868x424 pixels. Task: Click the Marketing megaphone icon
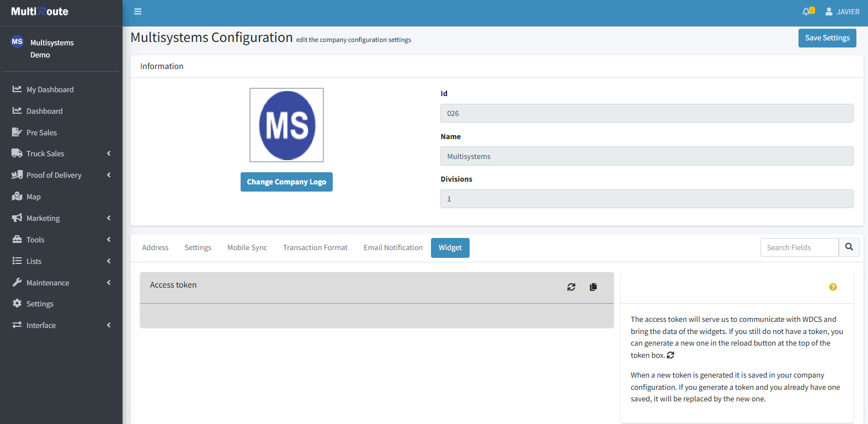(17, 218)
